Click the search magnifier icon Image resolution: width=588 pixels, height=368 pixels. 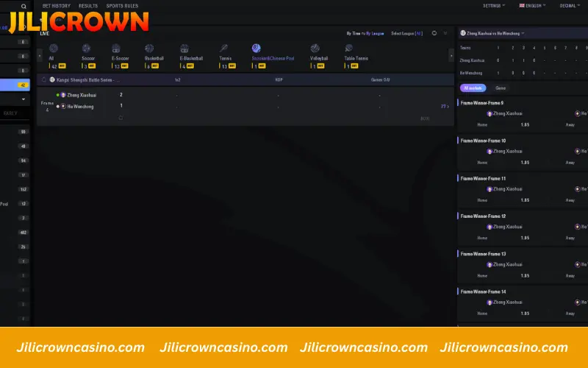[x=24, y=6]
